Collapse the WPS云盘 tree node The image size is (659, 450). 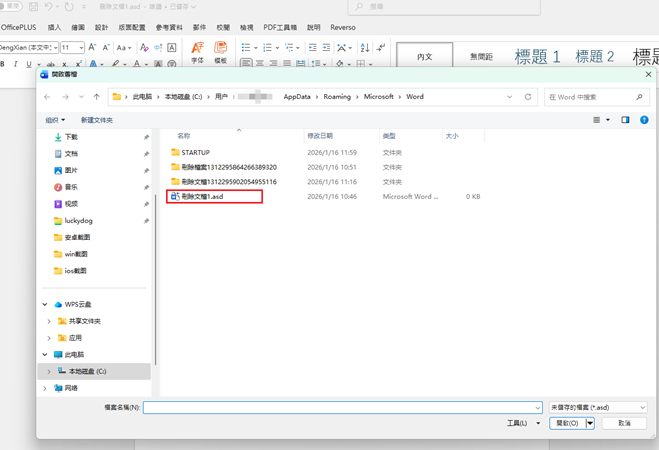tap(45, 305)
